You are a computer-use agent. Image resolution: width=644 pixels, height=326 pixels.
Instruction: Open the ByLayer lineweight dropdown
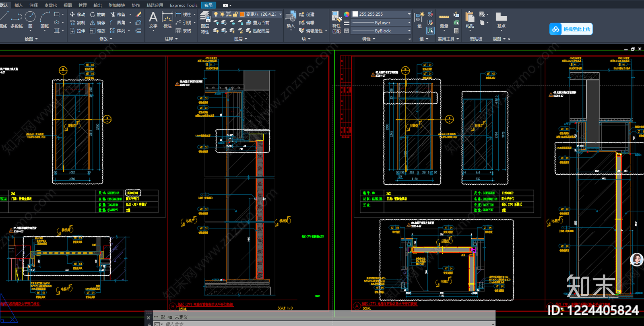coord(382,23)
